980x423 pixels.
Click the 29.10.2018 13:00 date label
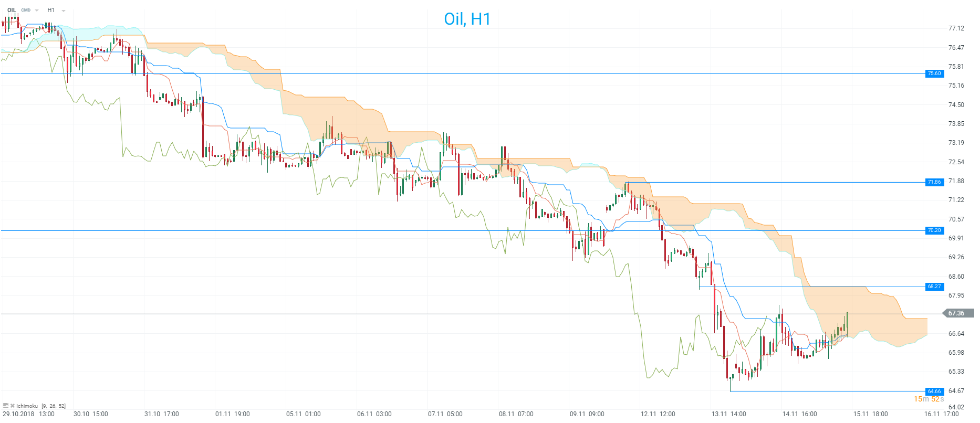(28, 414)
